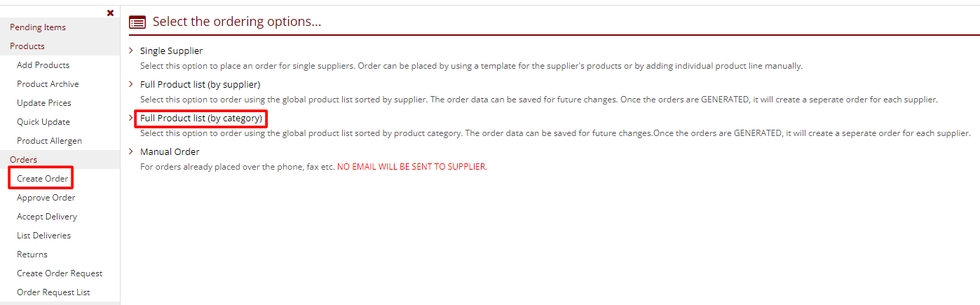Expand the Manual Order chevron
The image size is (980, 305).
click(x=131, y=151)
